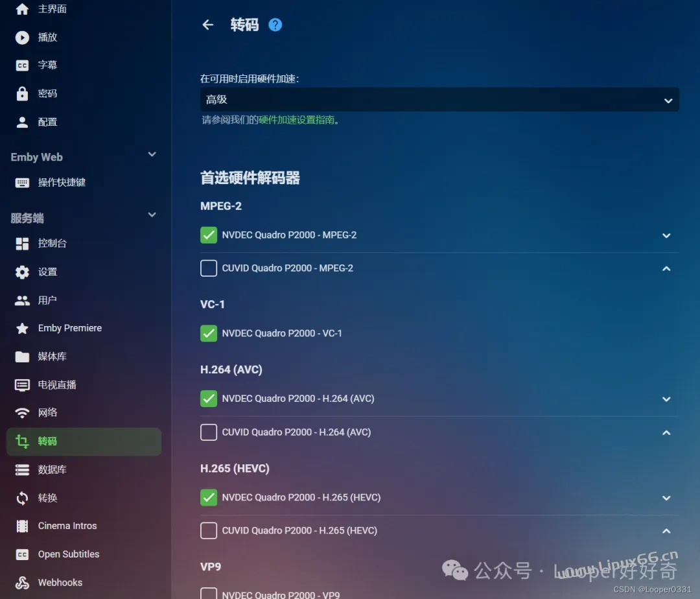Move NVDEC MPEG-2 decoder down with chevron
The width and height of the screenshot is (700, 599).
click(666, 236)
